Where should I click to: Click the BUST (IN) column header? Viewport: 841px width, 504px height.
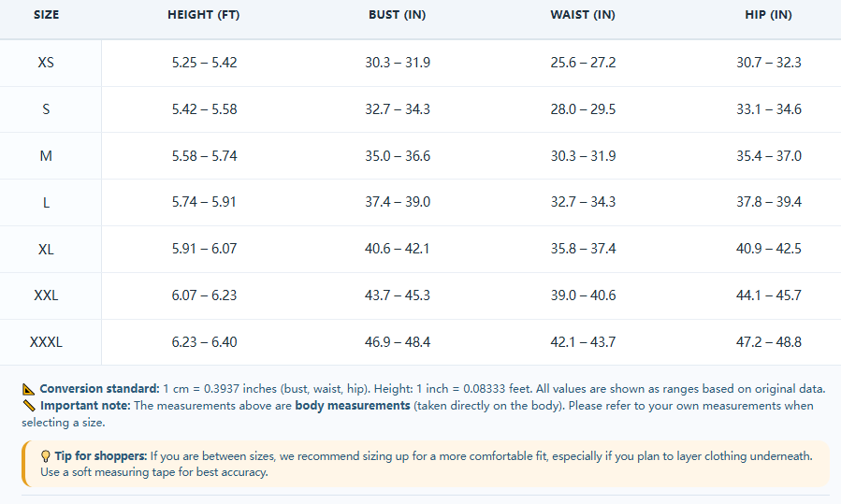pos(398,15)
